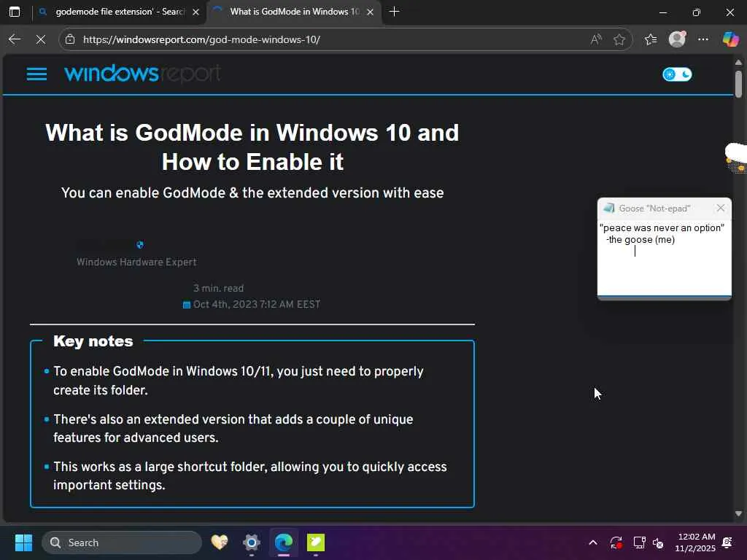This screenshot has height=560, width=747.
Task: Open the Edge profile avatar
Action: [x=677, y=39]
